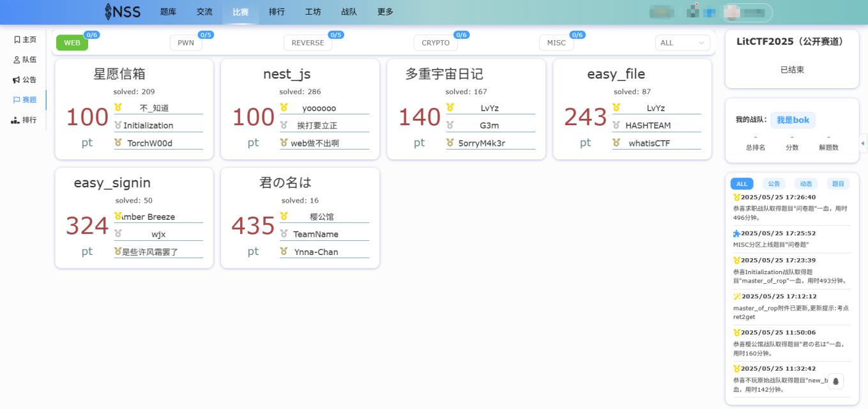Open the 公告 announcements sidebar item
The height and width of the screenshot is (409, 868).
tap(25, 80)
